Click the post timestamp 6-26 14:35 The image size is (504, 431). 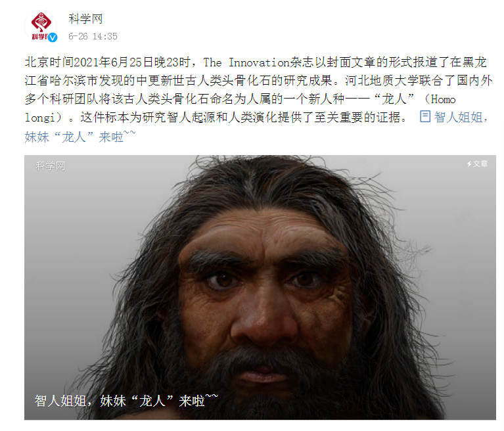[93, 36]
